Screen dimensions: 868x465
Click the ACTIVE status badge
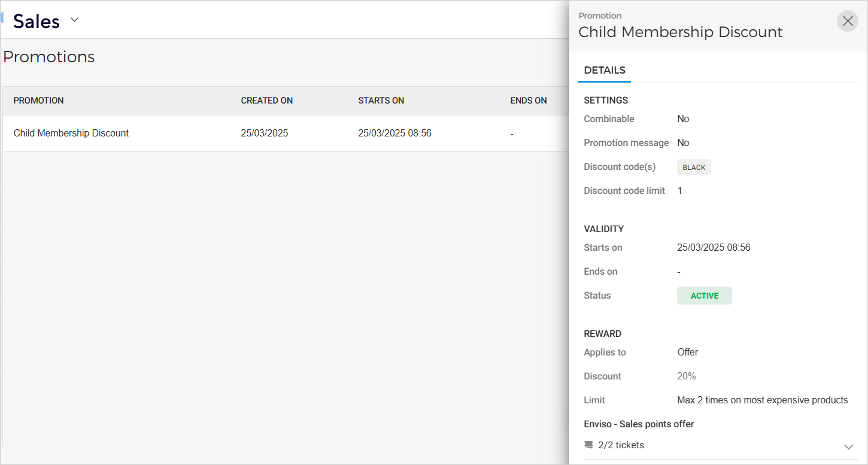click(x=704, y=296)
